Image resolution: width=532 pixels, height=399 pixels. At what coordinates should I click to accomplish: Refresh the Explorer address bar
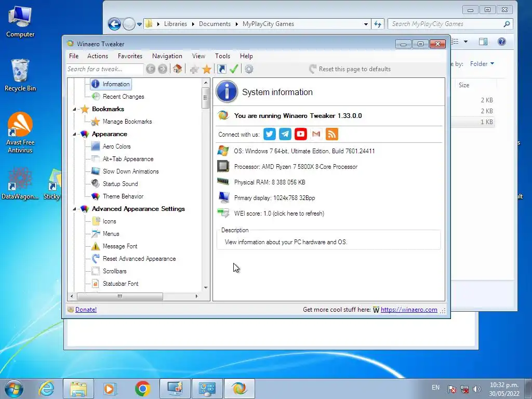click(378, 24)
